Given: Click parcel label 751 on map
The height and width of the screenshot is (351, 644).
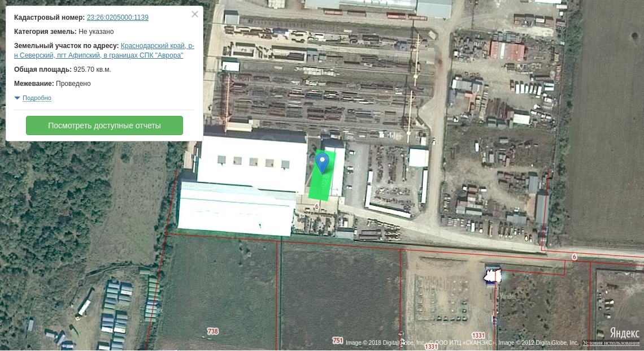Looking at the screenshot, I should tap(338, 340).
